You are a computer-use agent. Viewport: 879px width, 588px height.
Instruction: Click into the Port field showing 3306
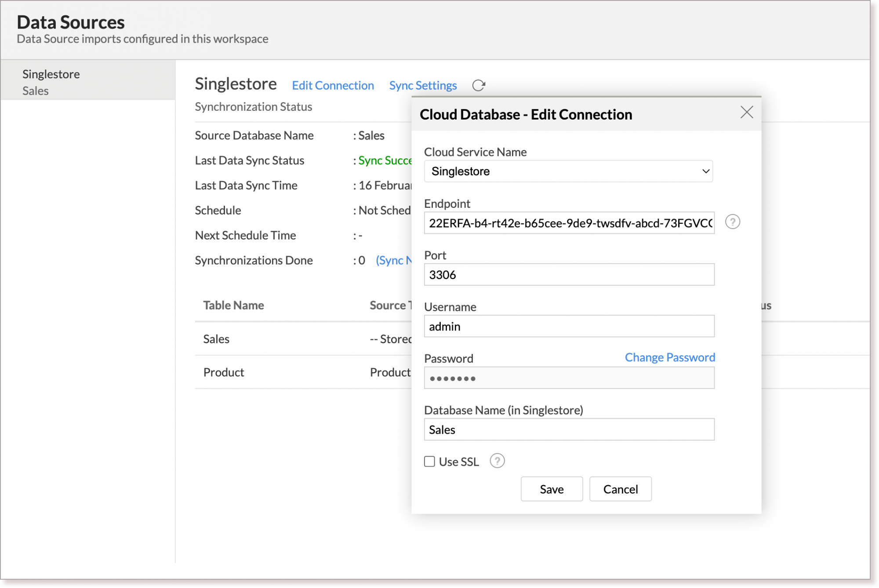(x=569, y=275)
